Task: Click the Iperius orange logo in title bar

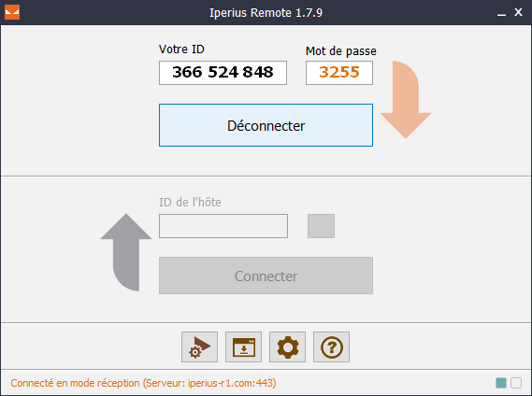Action: tap(12, 12)
